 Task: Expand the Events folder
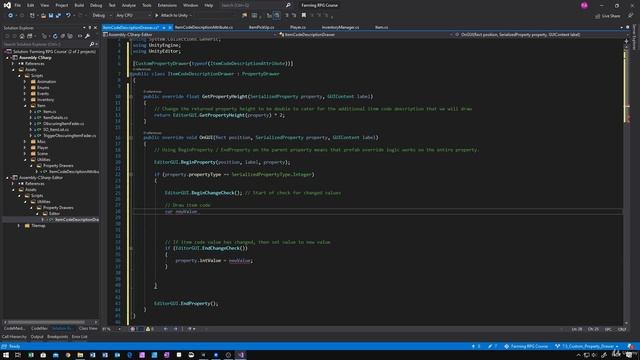point(25,93)
